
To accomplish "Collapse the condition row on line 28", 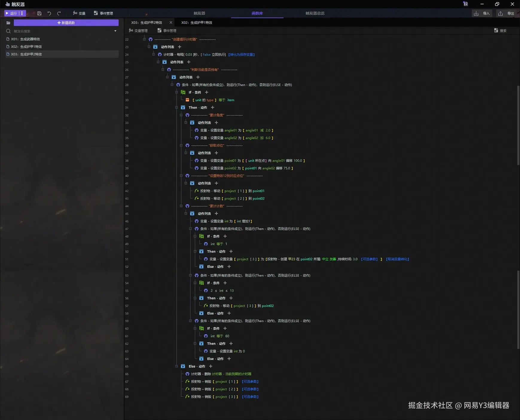I will 172,85.
